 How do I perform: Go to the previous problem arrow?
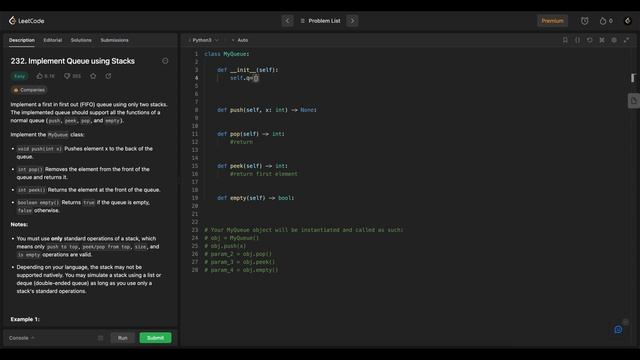pyautogui.click(x=287, y=21)
